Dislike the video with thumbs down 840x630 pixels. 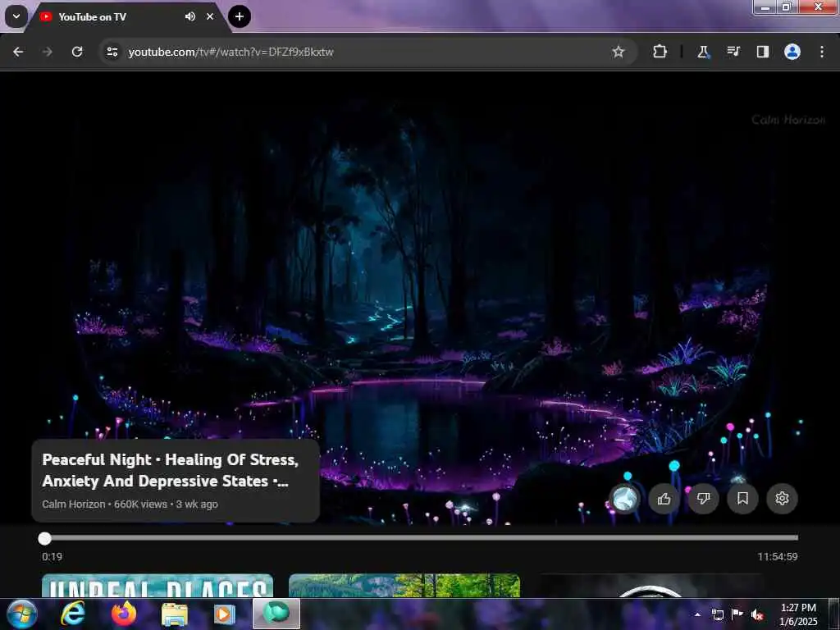pos(703,499)
